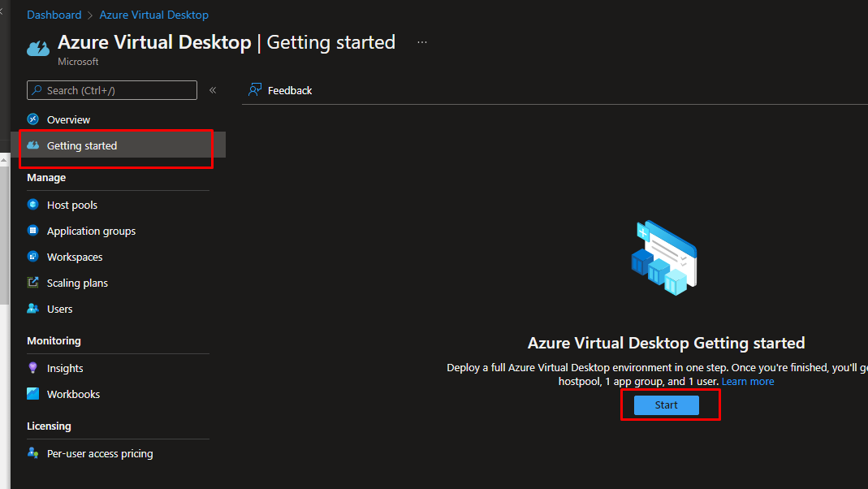Image resolution: width=868 pixels, height=489 pixels.
Task: Go to Dashboard in the breadcrumb
Action: click(x=54, y=15)
